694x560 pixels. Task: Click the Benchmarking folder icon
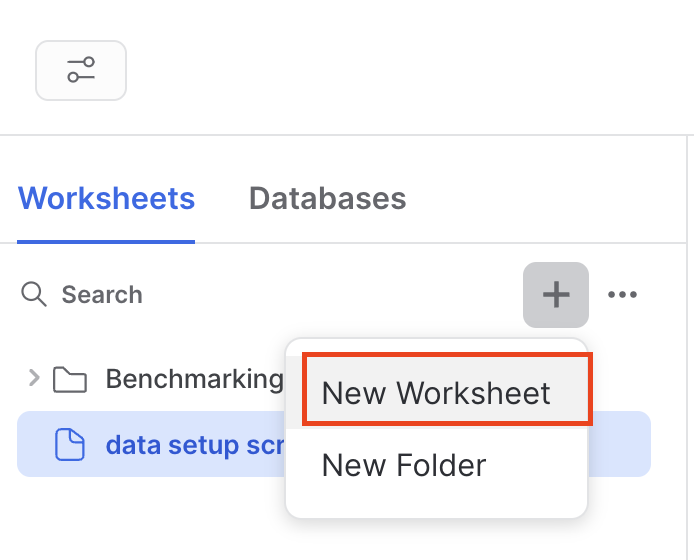(69, 380)
